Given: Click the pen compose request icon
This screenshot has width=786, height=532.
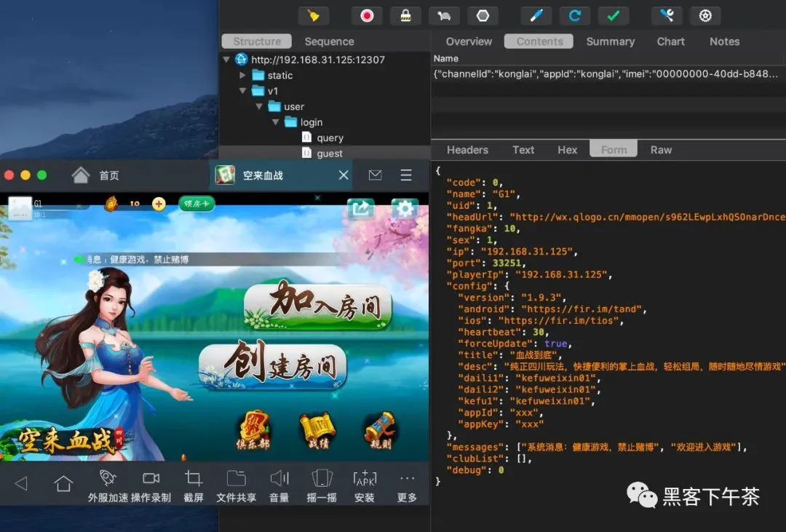Looking at the screenshot, I should tap(536, 16).
